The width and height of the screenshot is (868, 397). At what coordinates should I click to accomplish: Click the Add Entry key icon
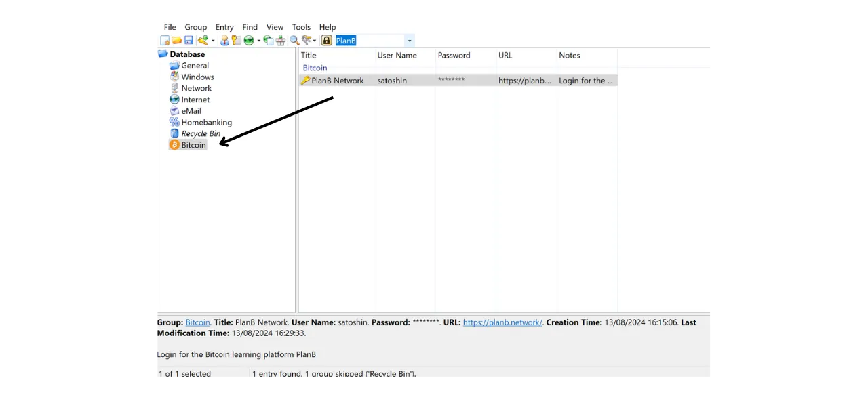(203, 41)
